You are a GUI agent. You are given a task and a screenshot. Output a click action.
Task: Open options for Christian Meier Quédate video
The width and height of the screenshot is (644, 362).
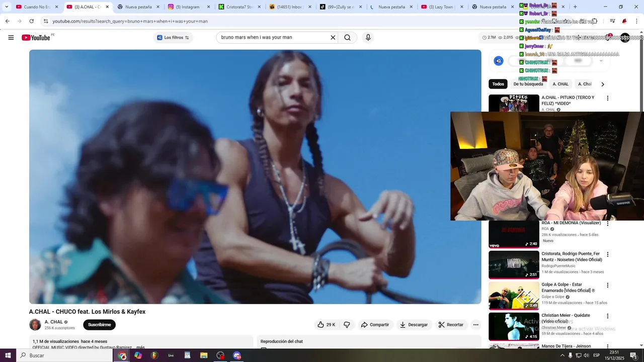(607, 316)
